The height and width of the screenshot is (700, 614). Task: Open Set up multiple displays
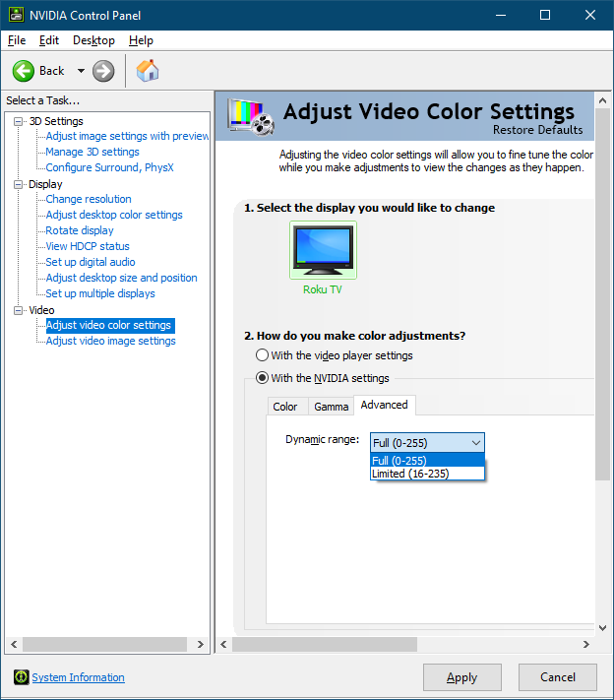click(100, 293)
